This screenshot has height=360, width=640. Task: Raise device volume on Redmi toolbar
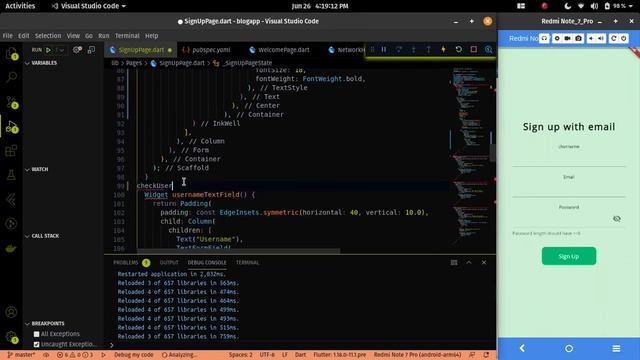(601, 38)
